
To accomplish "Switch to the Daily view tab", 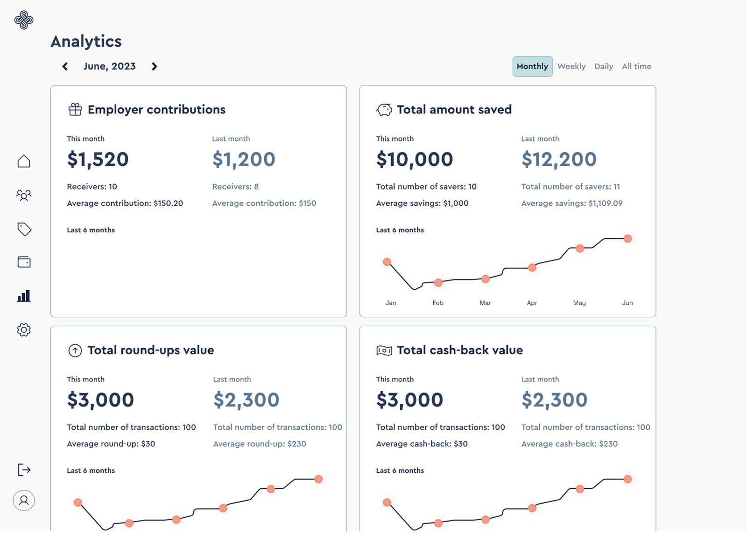I will [604, 66].
